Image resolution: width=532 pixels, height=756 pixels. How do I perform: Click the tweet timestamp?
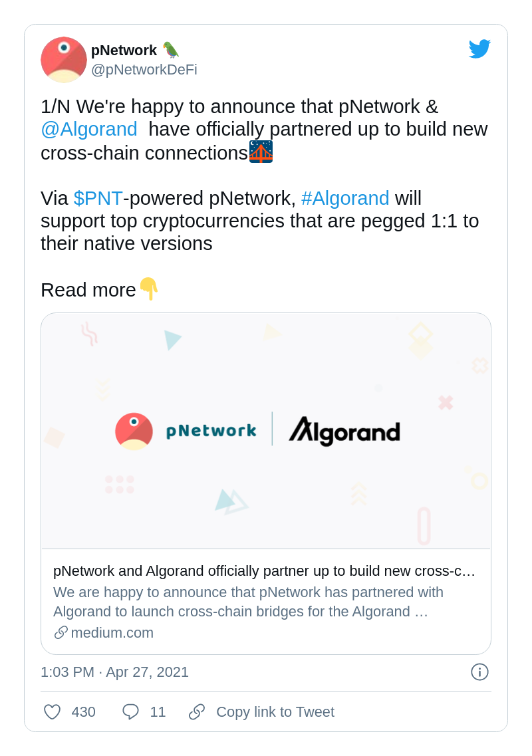click(112, 672)
